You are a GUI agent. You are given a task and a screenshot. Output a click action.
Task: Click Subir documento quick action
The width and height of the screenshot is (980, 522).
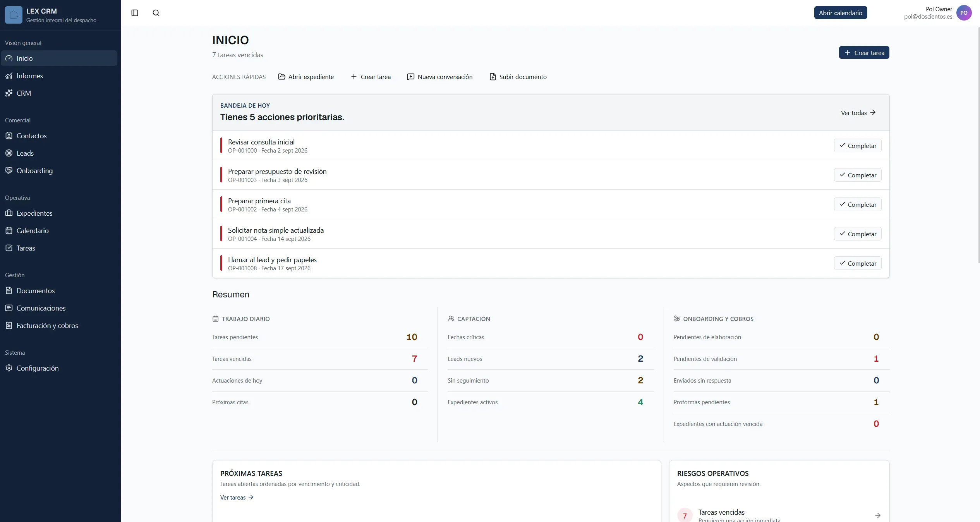pyautogui.click(x=518, y=77)
